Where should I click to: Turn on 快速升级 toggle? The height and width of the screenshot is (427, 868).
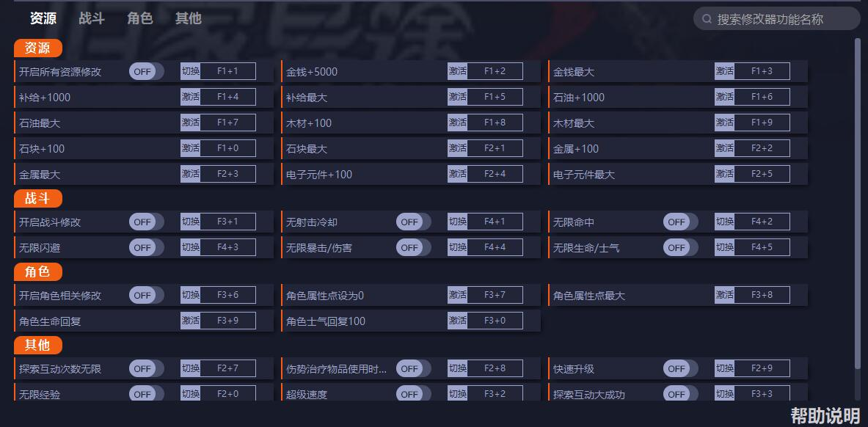click(x=680, y=368)
